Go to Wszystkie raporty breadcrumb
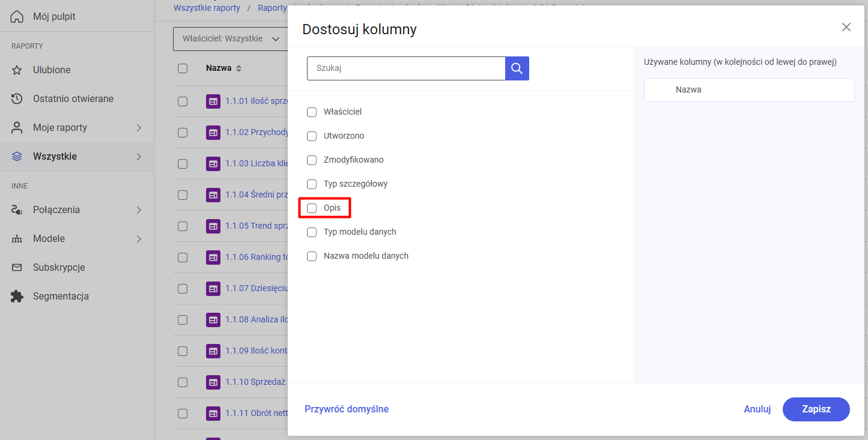This screenshot has height=440, width=868. tap(207, 8)
